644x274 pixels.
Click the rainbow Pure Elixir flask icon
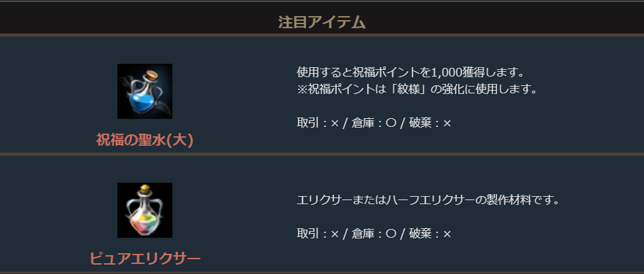[144, 210]
